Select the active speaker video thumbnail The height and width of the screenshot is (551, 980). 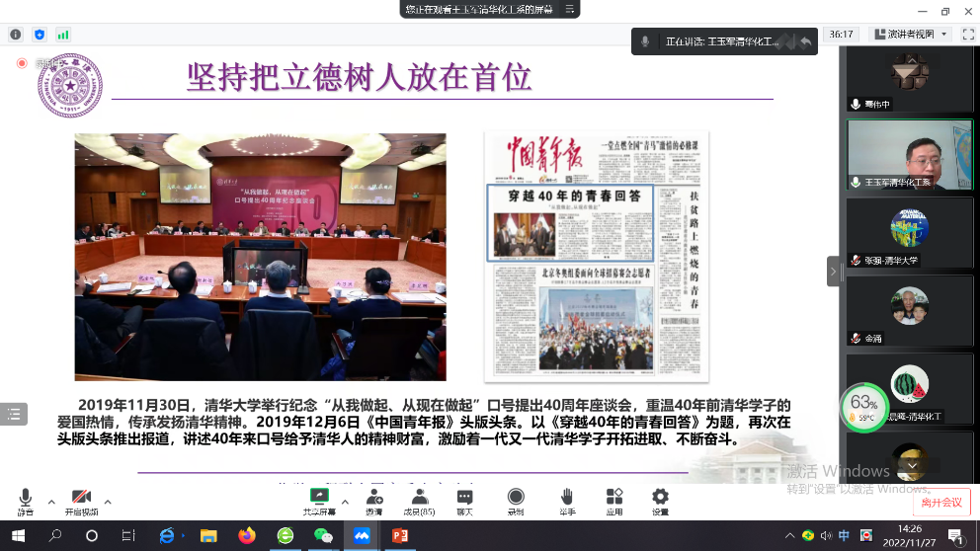click(x=910, y=155)
